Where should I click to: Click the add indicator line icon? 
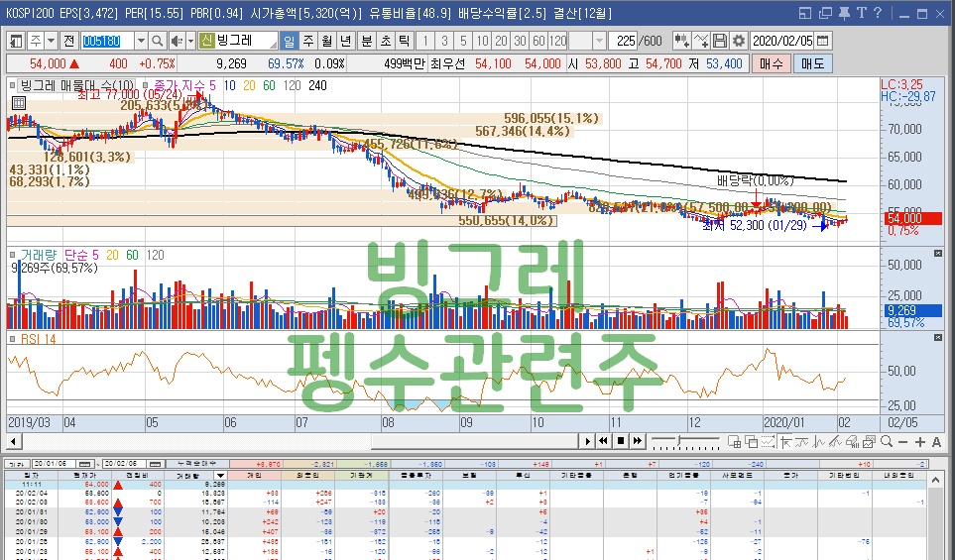[700, 41]
